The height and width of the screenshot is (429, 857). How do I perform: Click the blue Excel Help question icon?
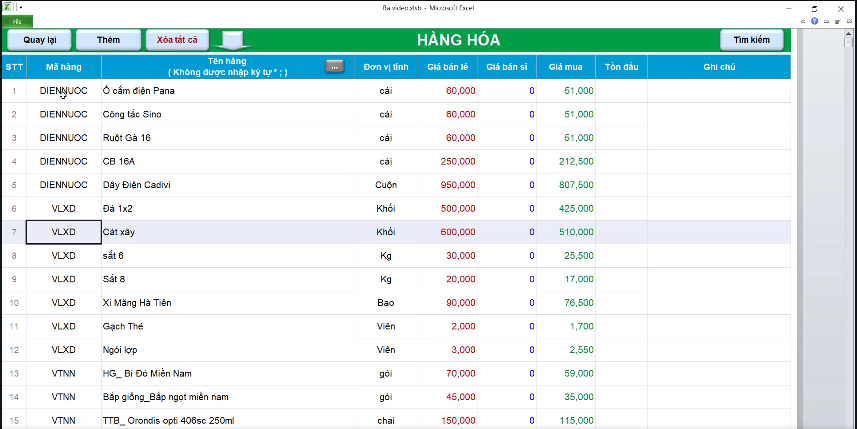tap(814, 22)
